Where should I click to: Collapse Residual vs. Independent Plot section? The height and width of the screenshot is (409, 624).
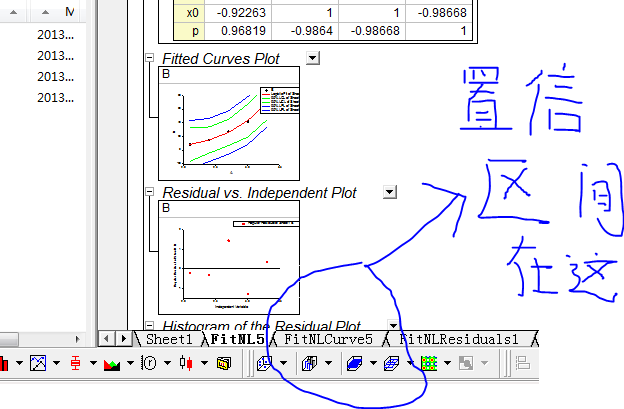(150, 192)
